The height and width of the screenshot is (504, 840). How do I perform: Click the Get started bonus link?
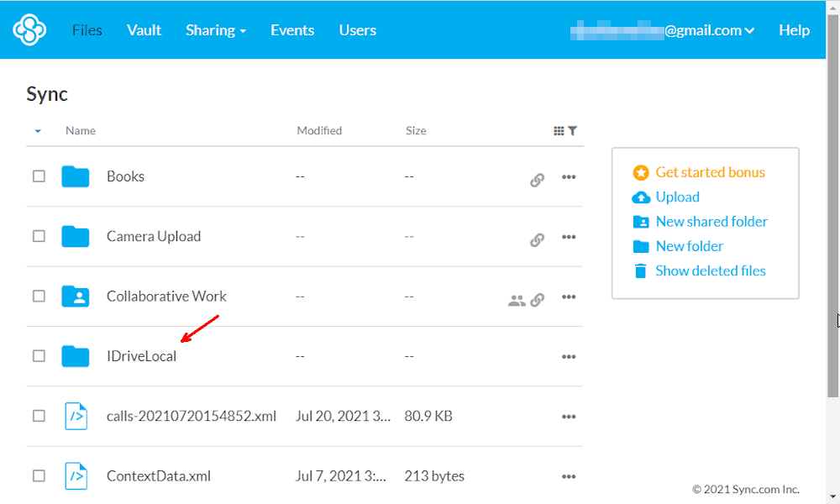point(711,172)
